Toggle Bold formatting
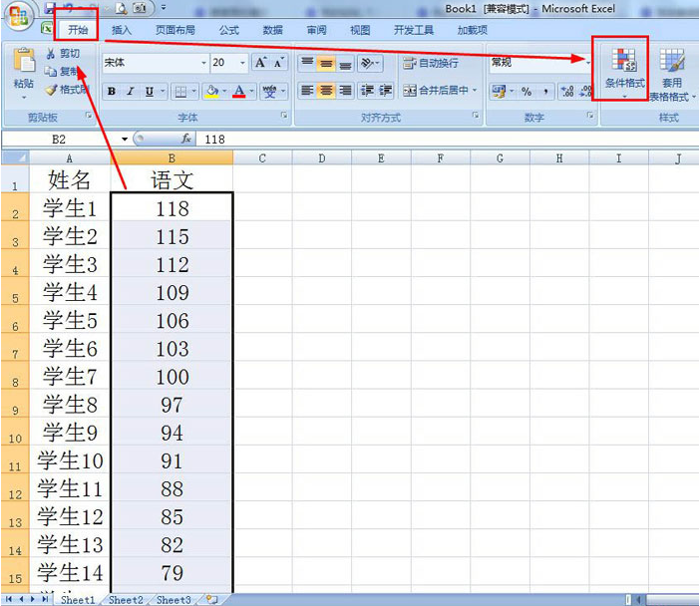The width and height of the screenshot is (700, 606). click(x=112, y=92)
